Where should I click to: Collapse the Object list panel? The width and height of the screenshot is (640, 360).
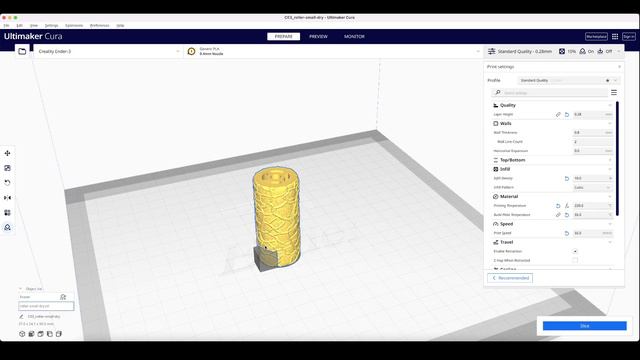click(x=20, y=289)
